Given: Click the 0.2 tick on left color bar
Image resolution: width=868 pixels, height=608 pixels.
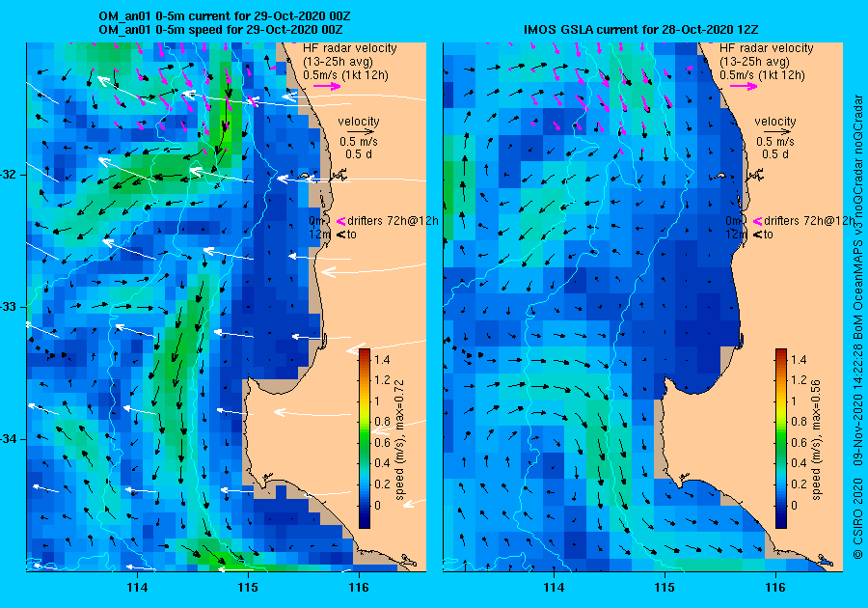Looking at the screenshot, I should 382,484.
